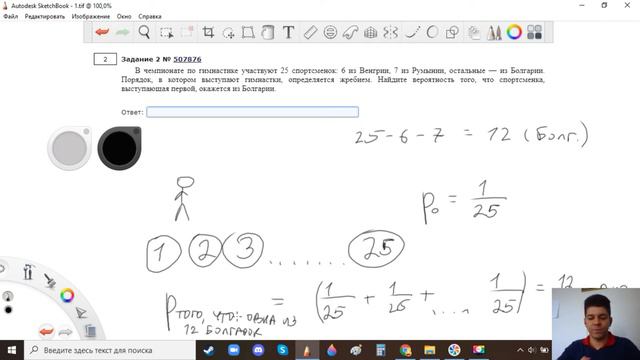Expand the system tray hidden icons chevron
Viewport: 640px width, 360px height.
point(520,350)
